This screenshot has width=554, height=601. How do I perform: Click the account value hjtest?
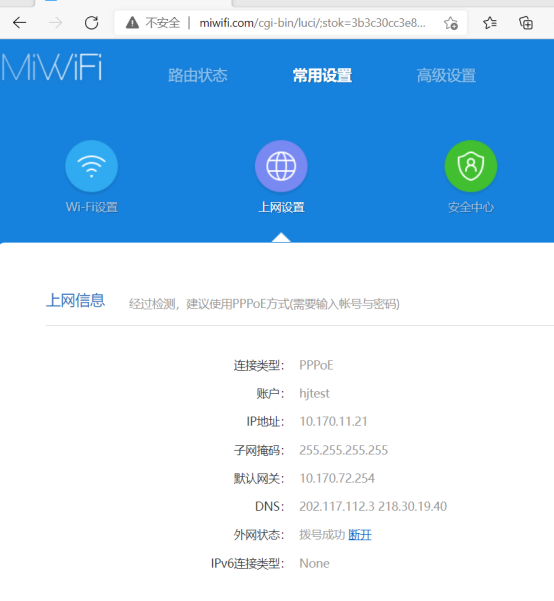point(314,394)
